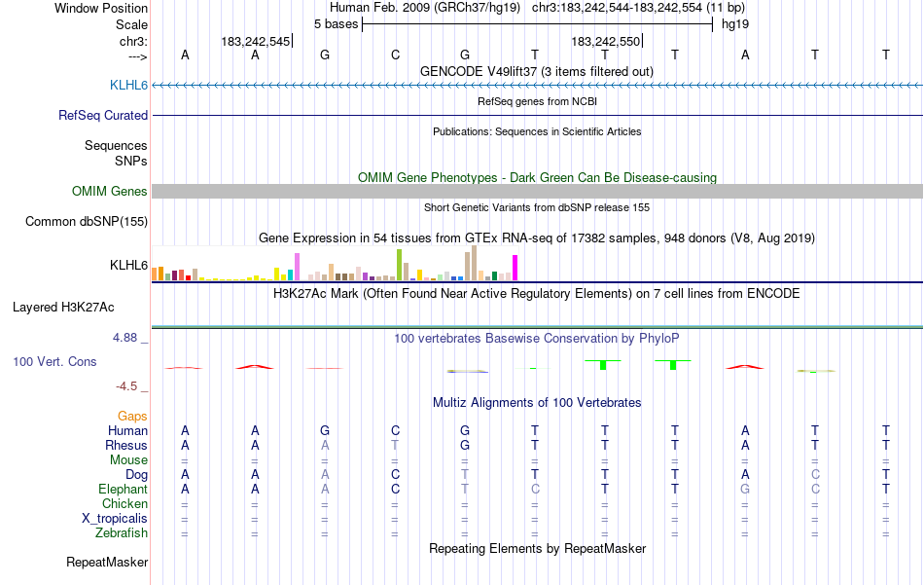Click the GTEx KLHL6 expression bar chart
Image resolution: width=924 pixels, height=585 pixels.
click(335, 263)
